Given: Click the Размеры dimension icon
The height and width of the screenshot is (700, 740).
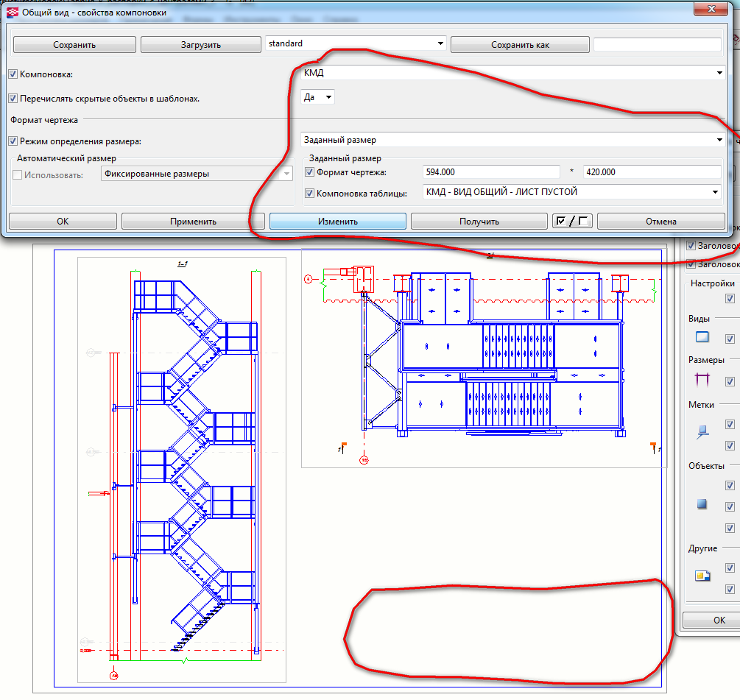Looking at the screenshot, I should (702, 381).
